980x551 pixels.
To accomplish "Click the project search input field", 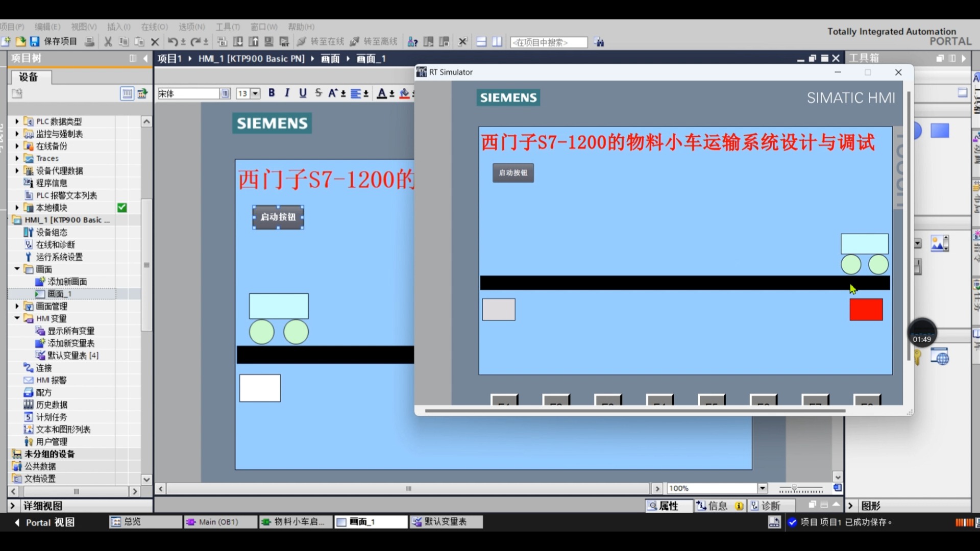I will coord(549,42).
